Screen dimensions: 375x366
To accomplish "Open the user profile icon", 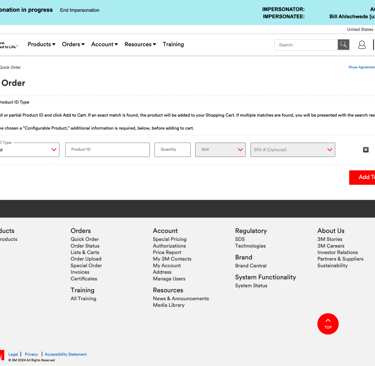I will (x=362, y=45).
